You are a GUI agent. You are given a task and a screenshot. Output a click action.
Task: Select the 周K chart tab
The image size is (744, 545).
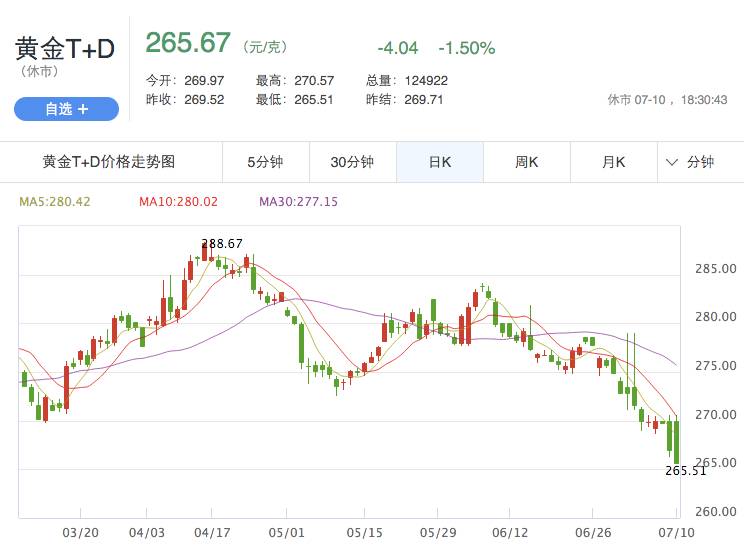(x=527, y=162)
